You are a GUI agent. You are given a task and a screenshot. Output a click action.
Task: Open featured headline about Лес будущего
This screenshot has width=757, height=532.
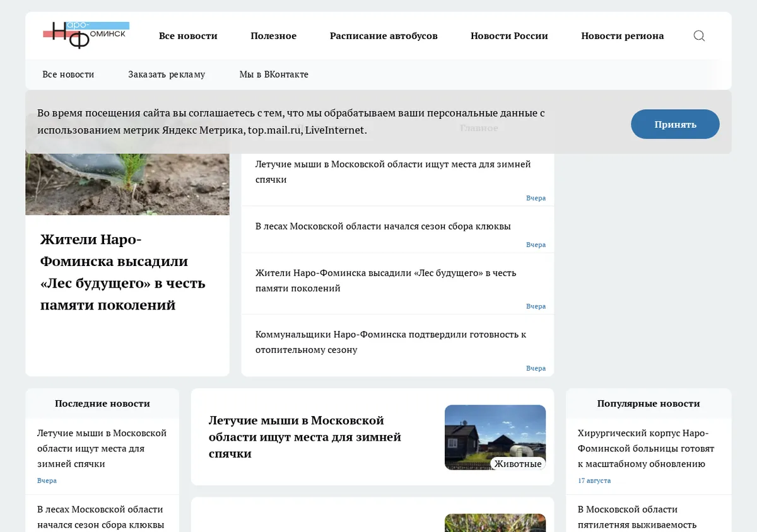click(123, 272)
